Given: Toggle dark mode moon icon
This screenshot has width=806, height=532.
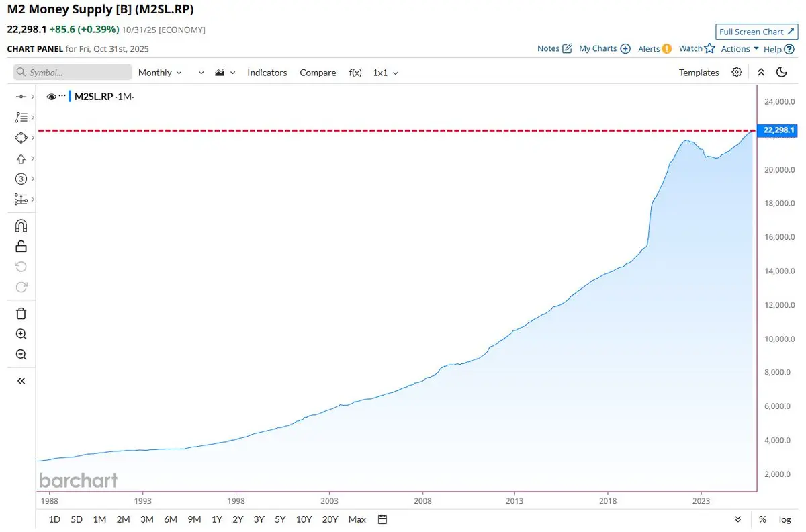Looking at the screenshot, I should (x=781, y=72).
